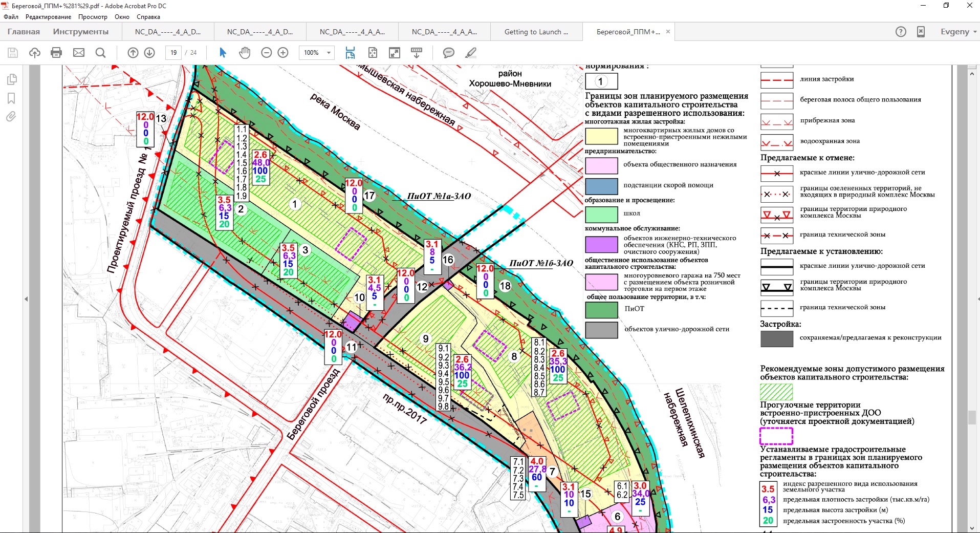The height and width of the screenshot is (533, 980).
Task: Open the Окно menu
Action: click(122, 17)
